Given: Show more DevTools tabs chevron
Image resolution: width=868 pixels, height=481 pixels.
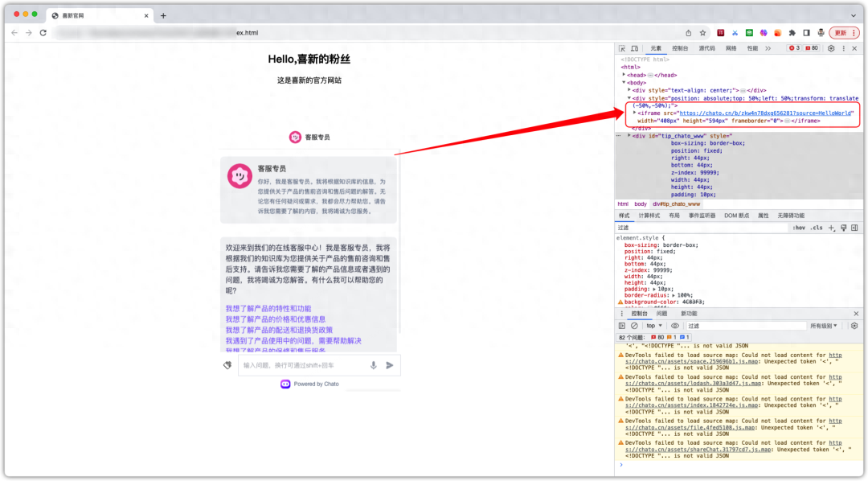Looking at the screenshot, I should 768,48.
